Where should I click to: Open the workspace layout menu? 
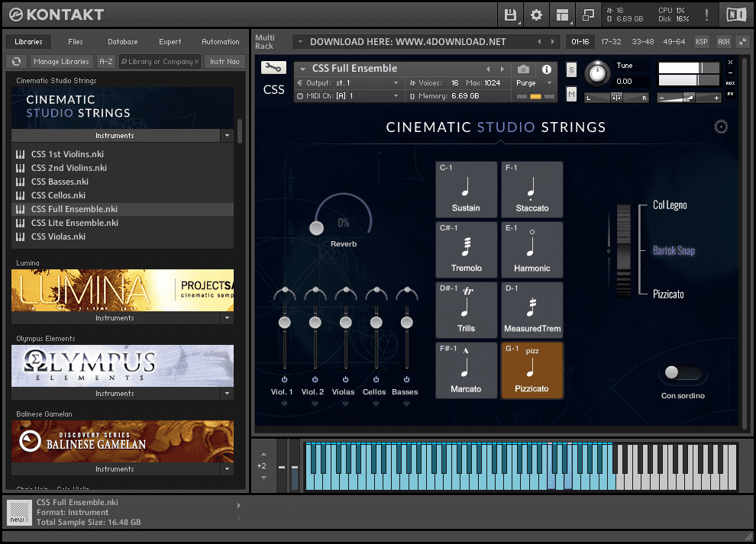[x=562, y=15]
